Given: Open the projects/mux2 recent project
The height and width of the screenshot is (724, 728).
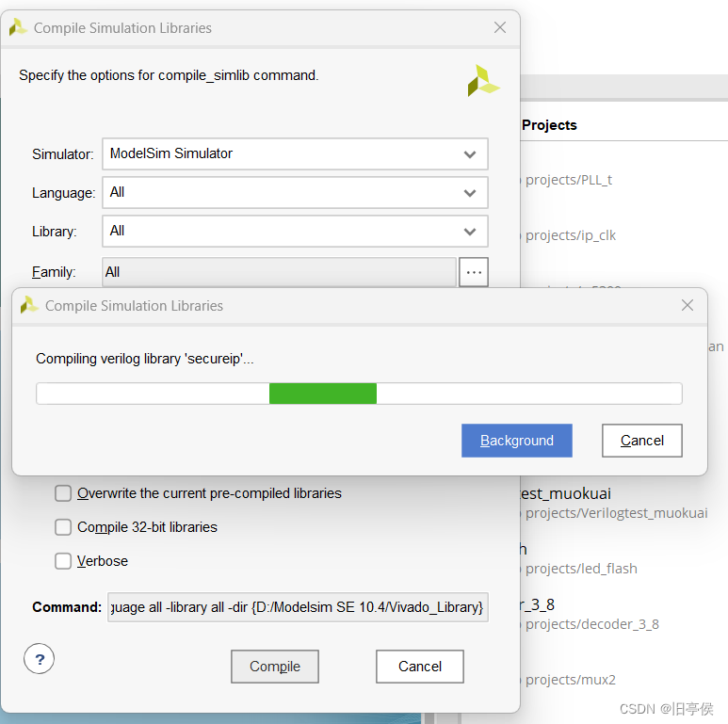Looking at the screenshot, I should [570, 680].
